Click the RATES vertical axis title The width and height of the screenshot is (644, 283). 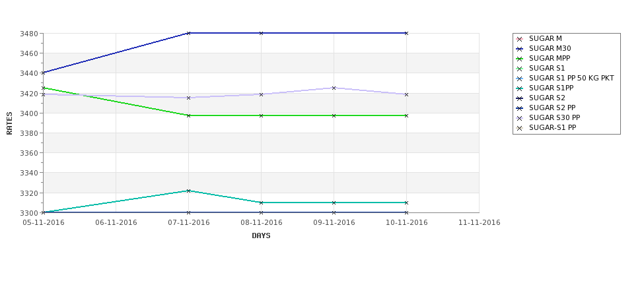9,123
